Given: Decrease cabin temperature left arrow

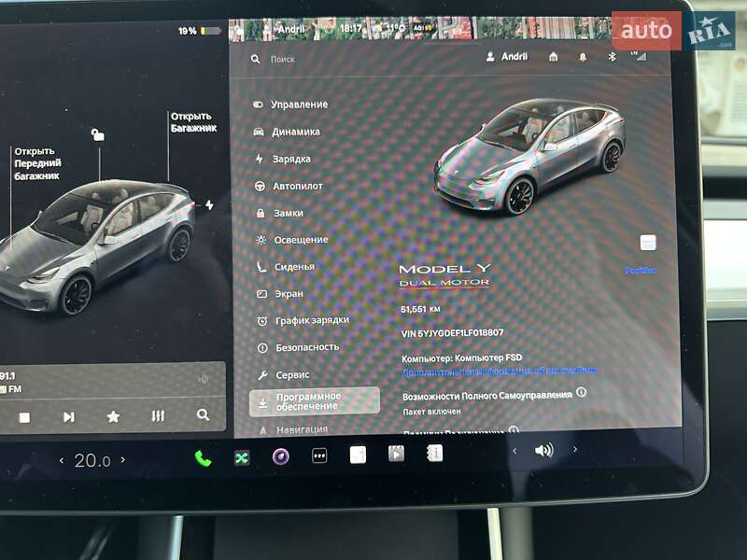Looking at the screenshot, I should tap(62, 460).
